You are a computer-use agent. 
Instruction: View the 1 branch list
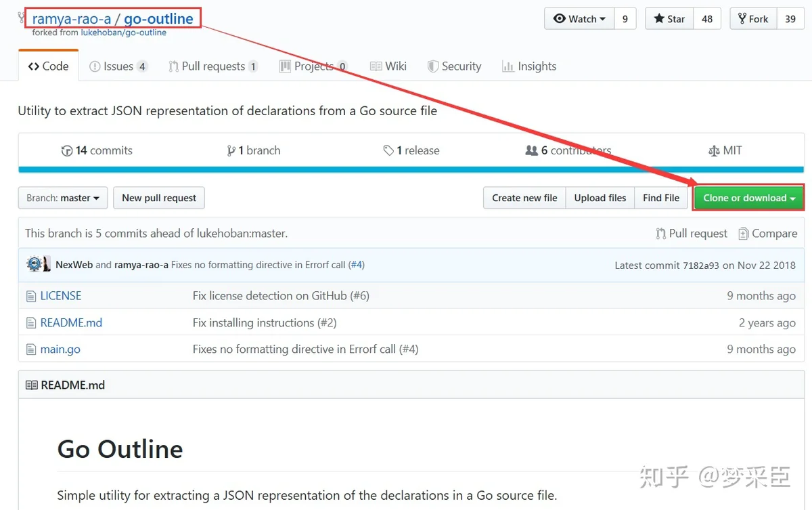coord(254,150)
